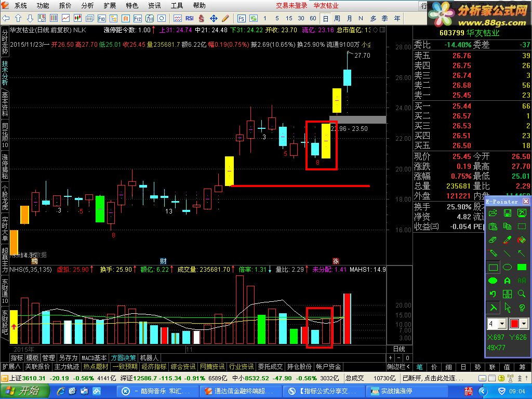Screen dimensions: 532x399
Task: Click the E-Pointer open folder icon
Action: click(493, 213)
